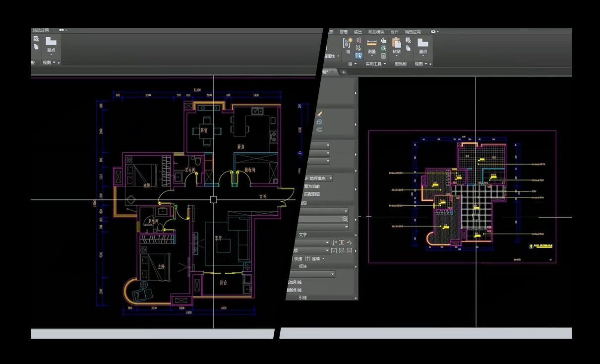Image resolution: width=600 pixels, height=364 pixels.
Task: Select the Measure (测量) ruler tool
Action: pos(371,42)
